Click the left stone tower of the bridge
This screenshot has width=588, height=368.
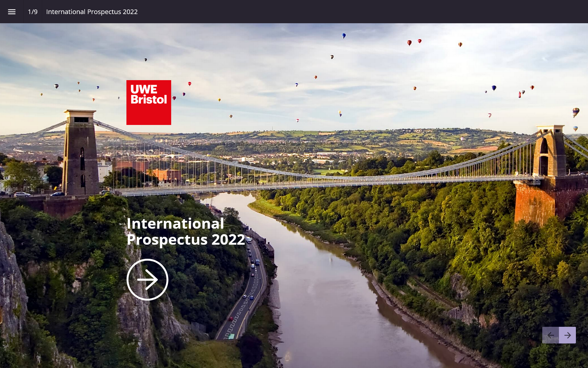(81, 154)
